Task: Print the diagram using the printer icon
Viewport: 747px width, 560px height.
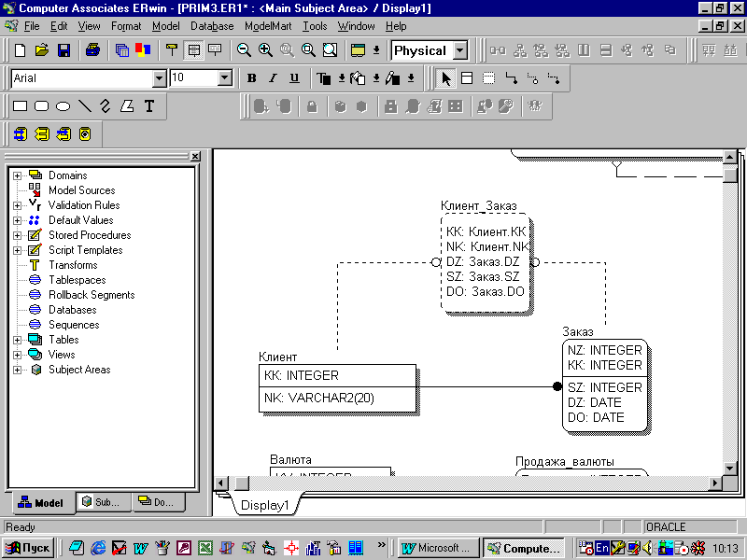Action: tap(92, 50)
